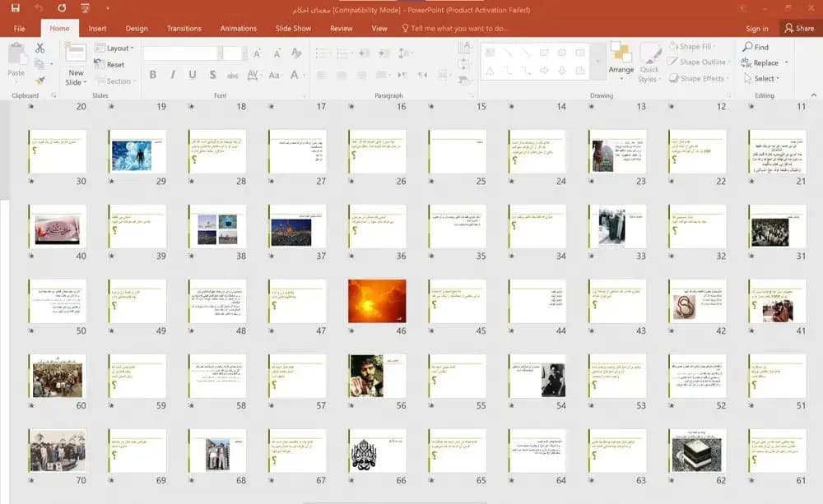This screenshot has width=823, height=504.
Task: Click the New Slide button
Action: pyautogui.click(x=76, y=64)
